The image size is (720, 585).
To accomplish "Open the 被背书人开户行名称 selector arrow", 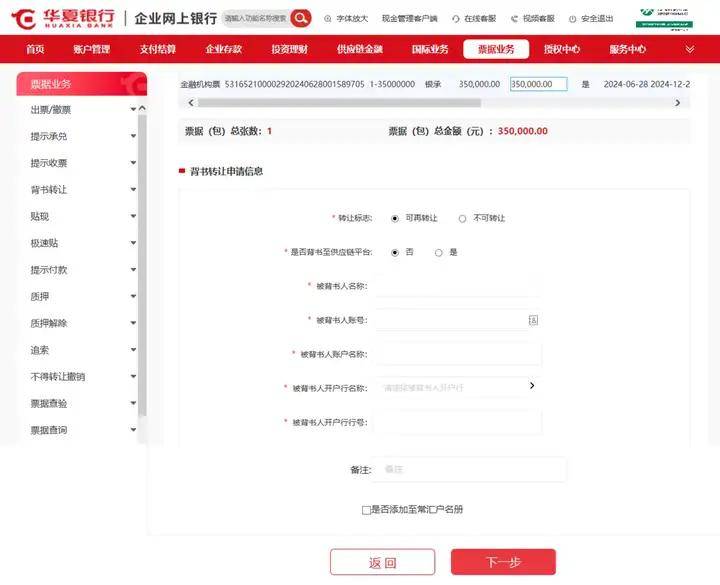I will (x=532, y=386).
